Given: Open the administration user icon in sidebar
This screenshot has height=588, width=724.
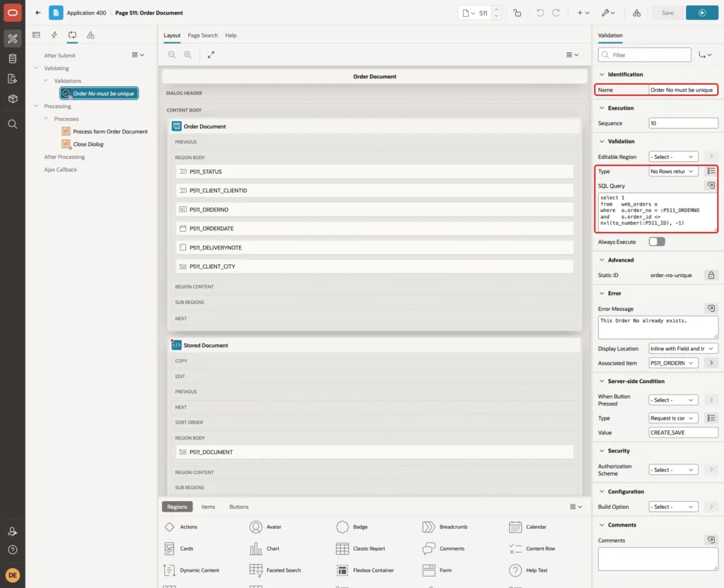Looking at the screenshot, I should (x=13, y=531).
